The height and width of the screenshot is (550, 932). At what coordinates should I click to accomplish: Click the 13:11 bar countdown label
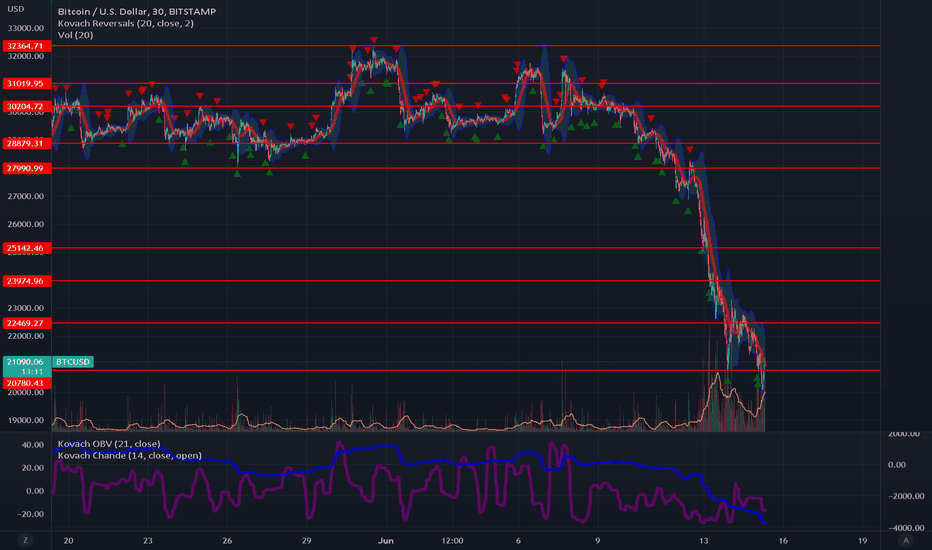(x=32, y=372)
